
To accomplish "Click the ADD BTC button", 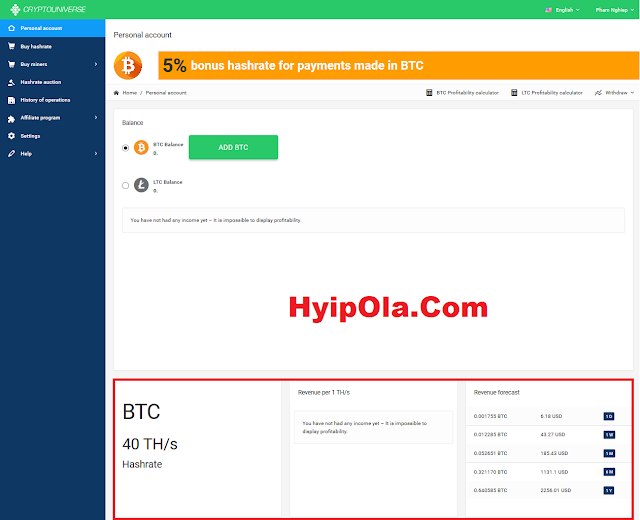I will (233, 147).
